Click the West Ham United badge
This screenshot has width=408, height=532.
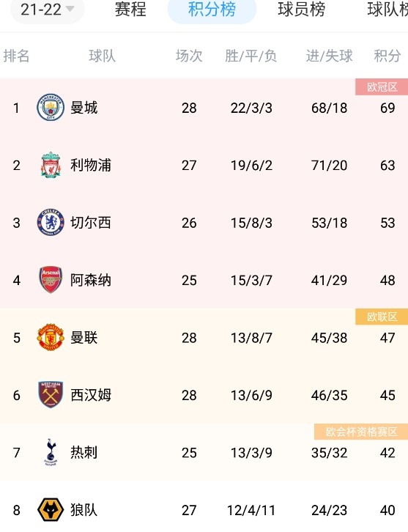pos(51,394)
